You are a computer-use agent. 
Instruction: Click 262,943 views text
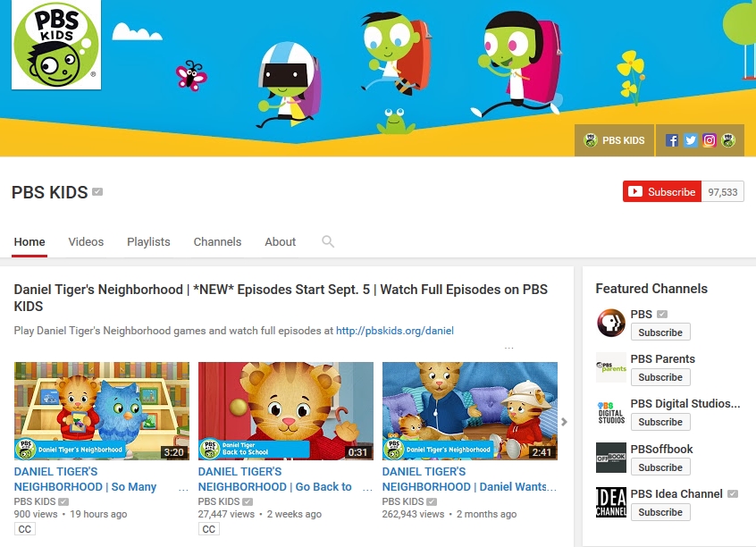(x=413, y=514)
